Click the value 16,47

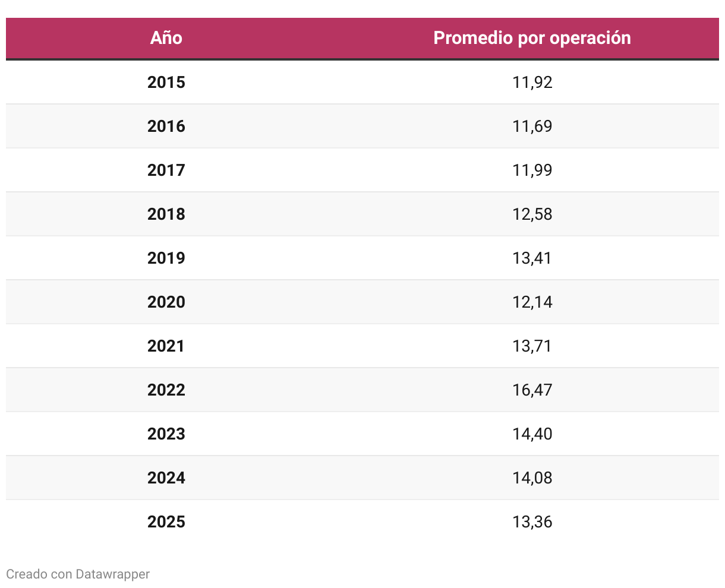click(532, 390)
